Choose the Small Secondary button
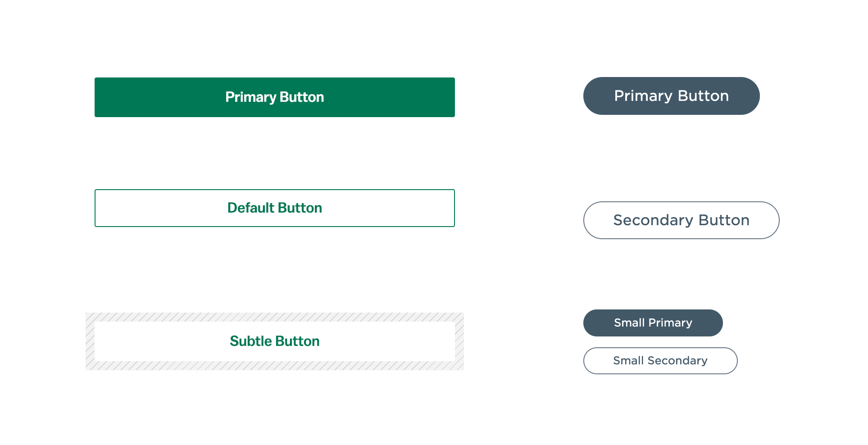The height and width of the screenshot is (445, 868). pos(660,361)
